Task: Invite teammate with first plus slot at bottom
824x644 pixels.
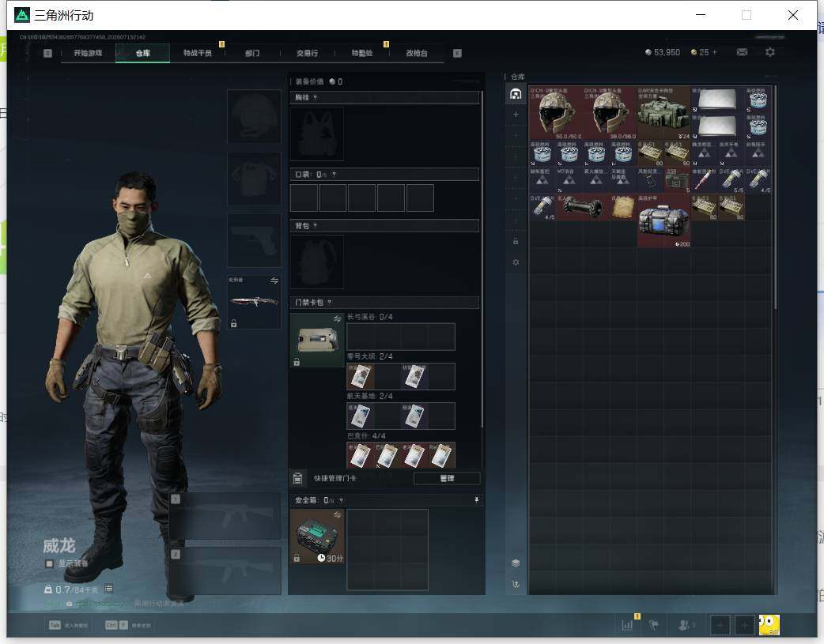Action: 720,625
